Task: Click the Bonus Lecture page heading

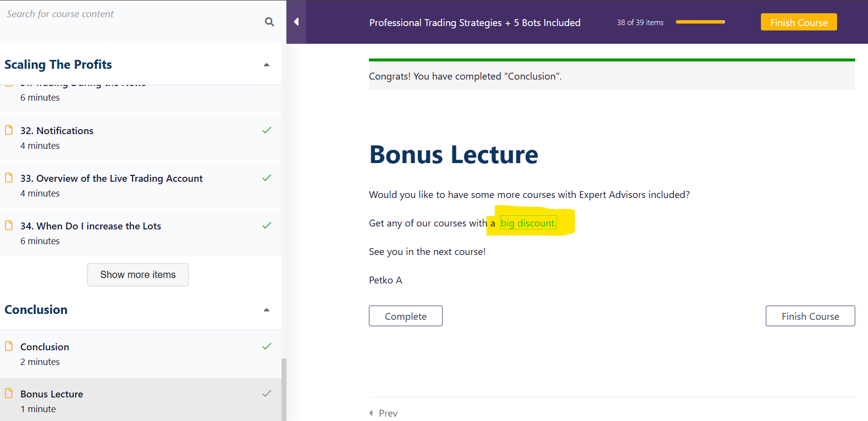Action: [453, 154]
